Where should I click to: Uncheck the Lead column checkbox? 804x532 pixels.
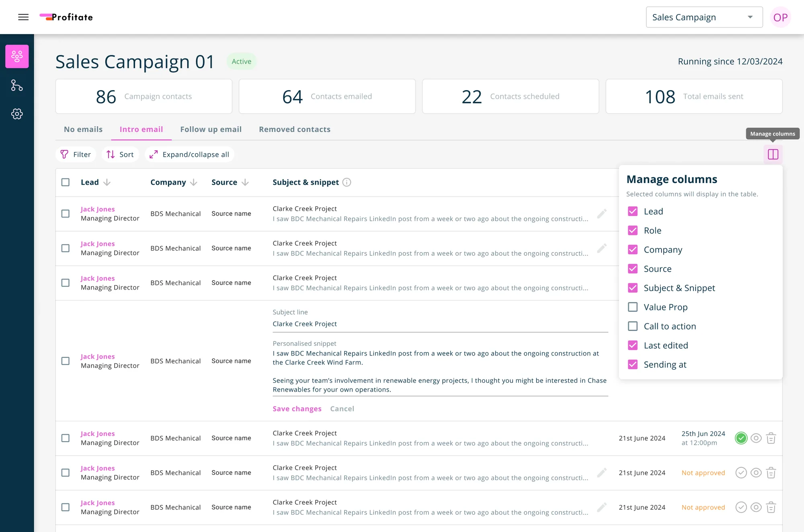coord(633,211)
